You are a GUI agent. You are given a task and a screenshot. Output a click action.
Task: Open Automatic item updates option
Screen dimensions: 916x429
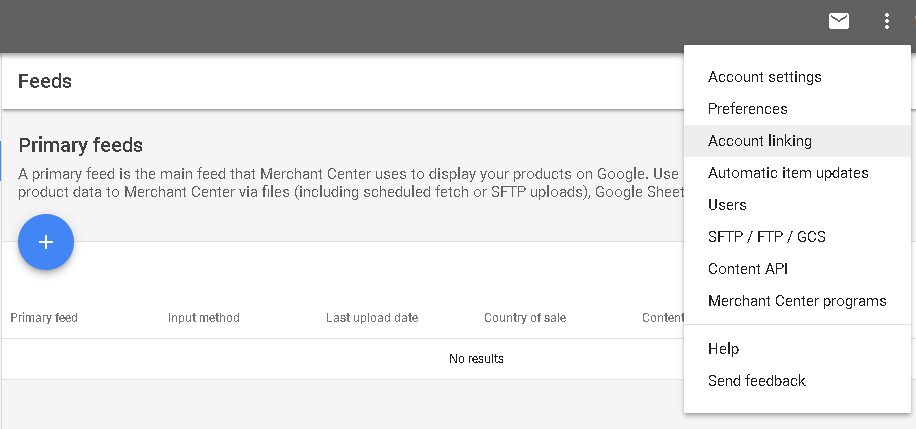[x=797, y=173]
